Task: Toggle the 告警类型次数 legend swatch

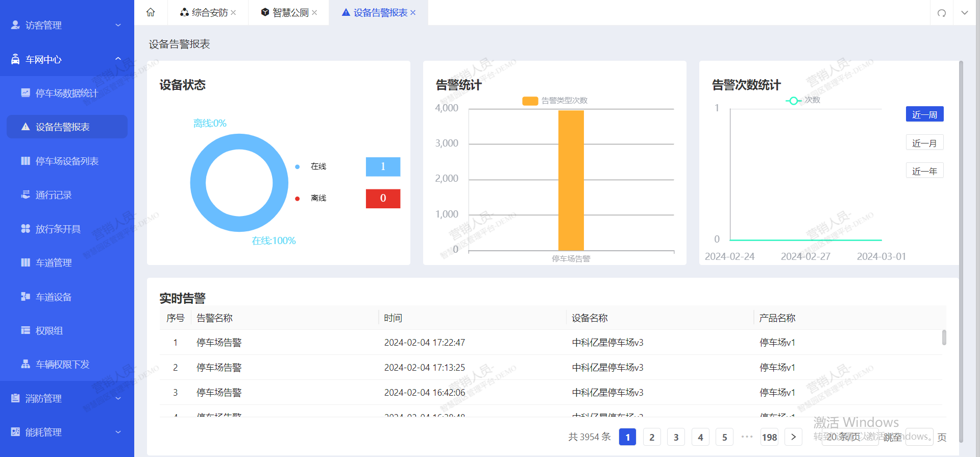Action: (530, 101)
